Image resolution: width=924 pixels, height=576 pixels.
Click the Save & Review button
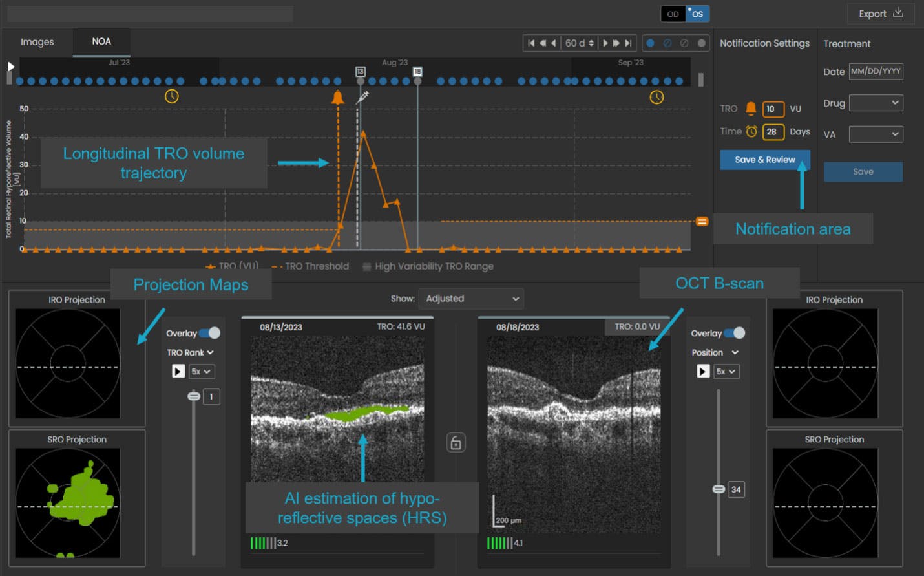click(x=765, y=160)
